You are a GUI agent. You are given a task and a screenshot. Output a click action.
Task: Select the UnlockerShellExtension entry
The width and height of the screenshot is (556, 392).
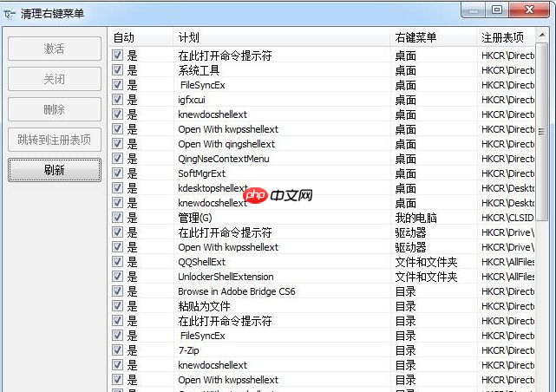(226, 277)
